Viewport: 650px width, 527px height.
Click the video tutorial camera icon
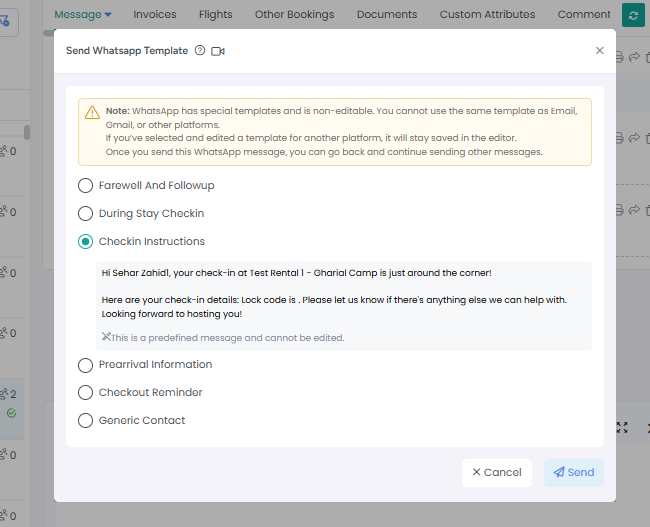(x=218, y=51)
